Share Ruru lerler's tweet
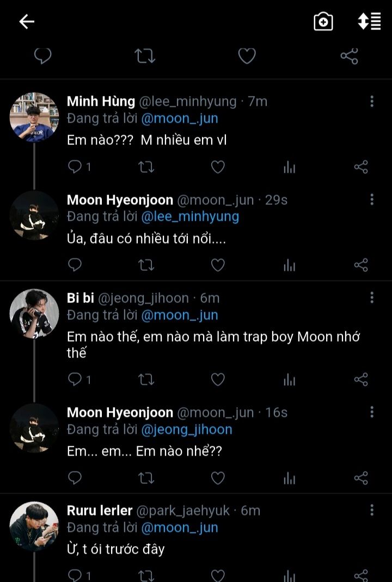Screen dimensions: 392x582 361,575
